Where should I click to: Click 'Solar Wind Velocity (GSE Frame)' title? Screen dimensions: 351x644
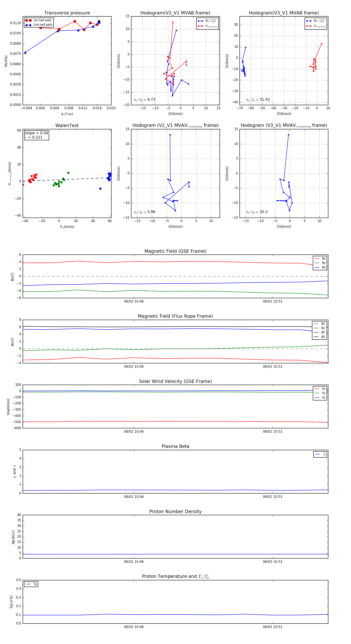[x=175, y=382]
